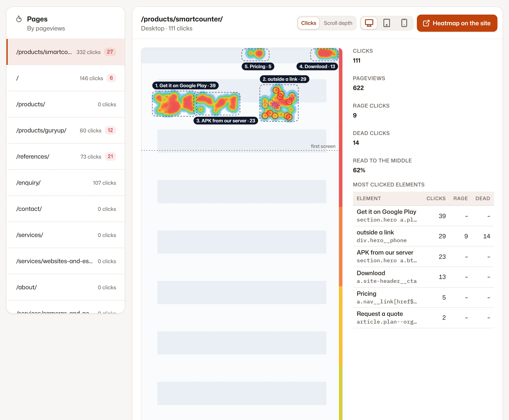Click the '5. Pricing · 5' heatmap label
Image resolution: width=509 pixels, height=420 pixels.
coord(258,66)
